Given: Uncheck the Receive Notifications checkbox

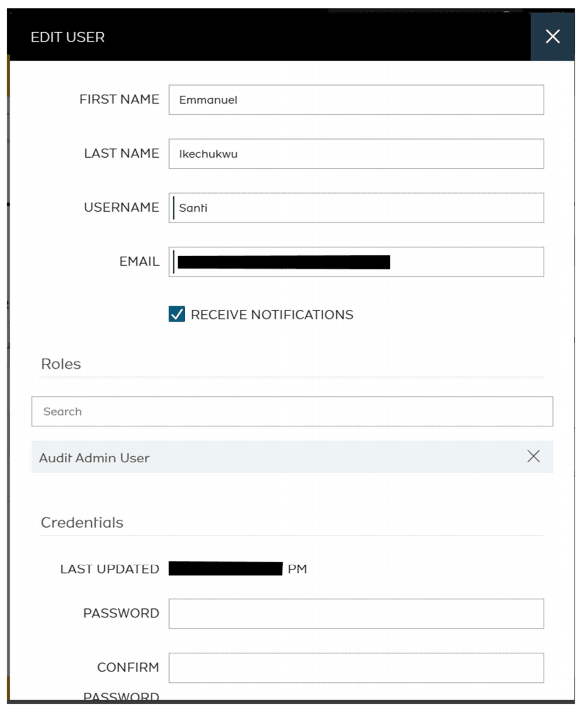Looking at the screenshot, I should (177, 314).
